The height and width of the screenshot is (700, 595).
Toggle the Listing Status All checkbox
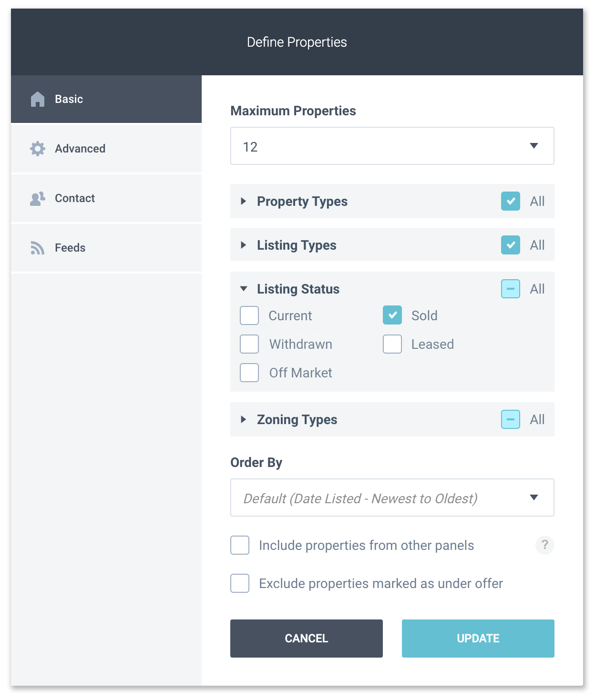[x=511, y=289]
